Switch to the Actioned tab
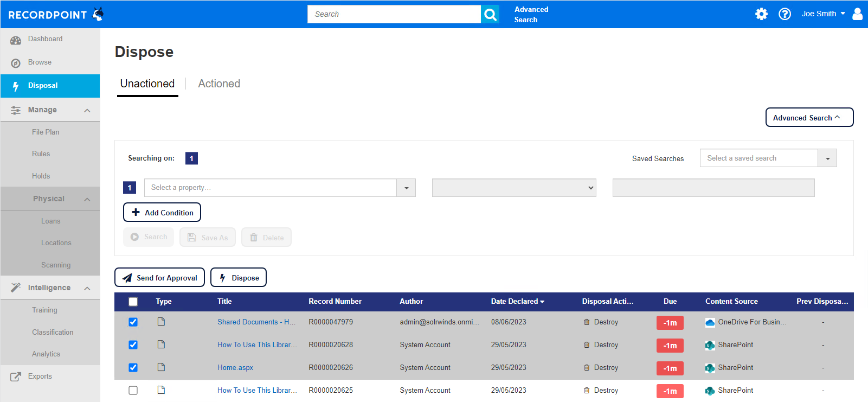Viewport: 868px width, 402px height. (219, 84)
